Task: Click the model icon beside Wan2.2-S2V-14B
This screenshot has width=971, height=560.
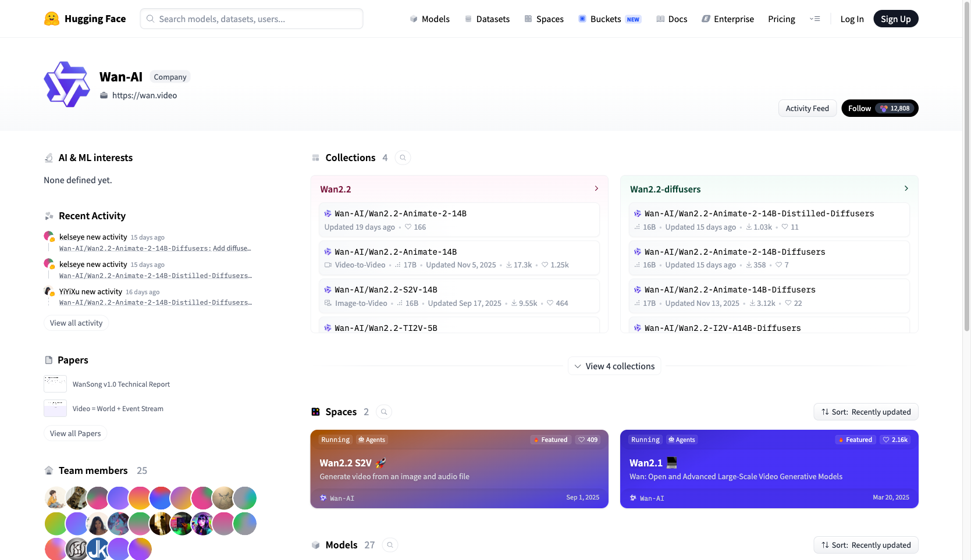Action: click(x=328, y=290)
